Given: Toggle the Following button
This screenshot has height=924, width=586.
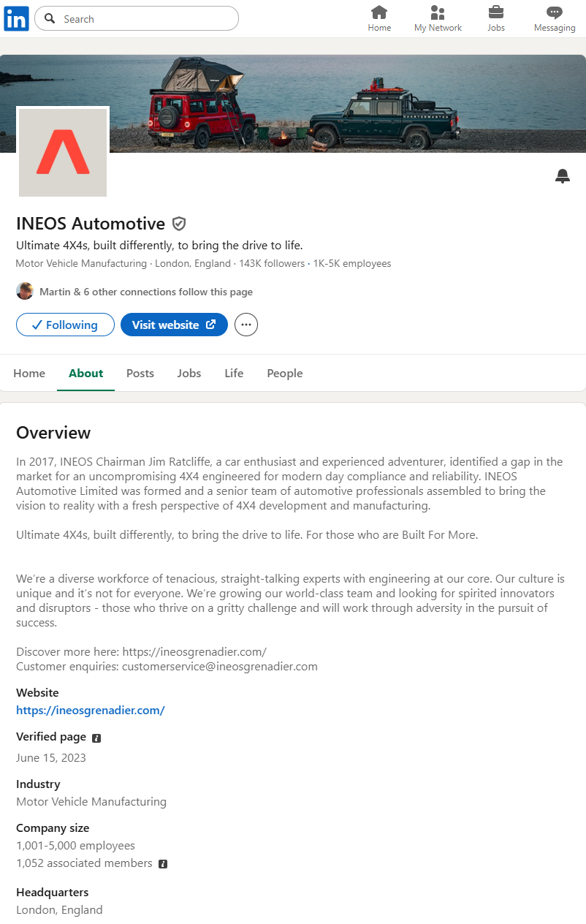Looking at the screenshot, I should coord(65,325).
